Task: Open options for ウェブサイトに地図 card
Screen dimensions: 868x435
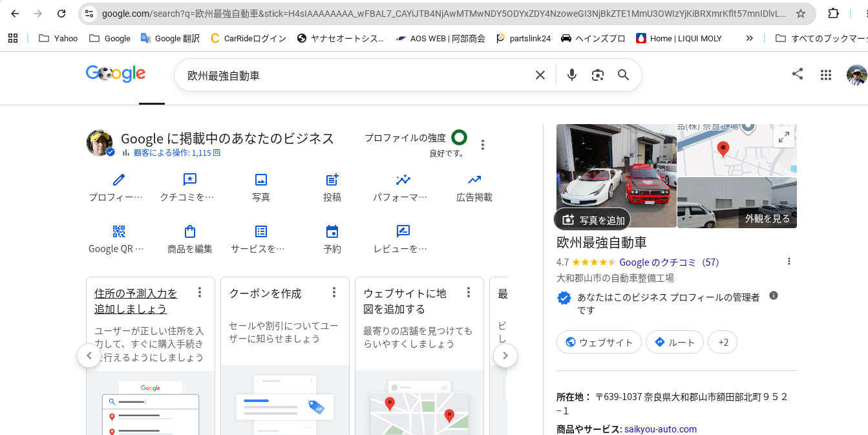Action: pyautogui.click(x=469, y=292)
